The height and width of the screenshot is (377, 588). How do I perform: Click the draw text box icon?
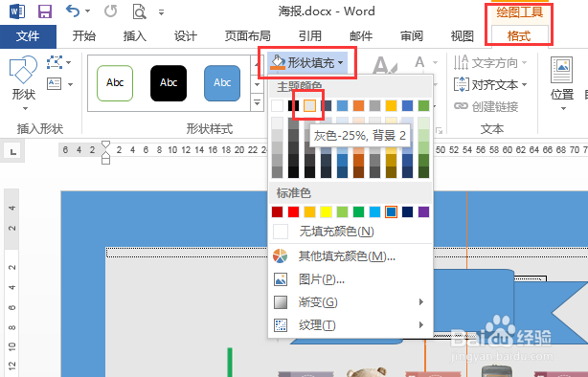point(55,83)
